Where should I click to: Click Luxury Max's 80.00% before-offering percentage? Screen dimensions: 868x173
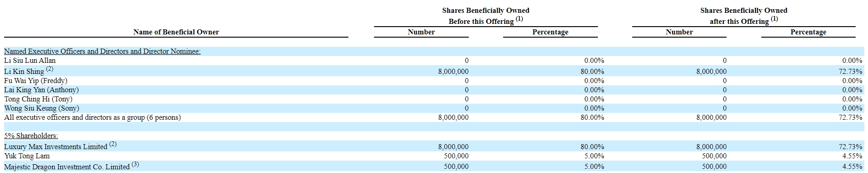(594, 147)
